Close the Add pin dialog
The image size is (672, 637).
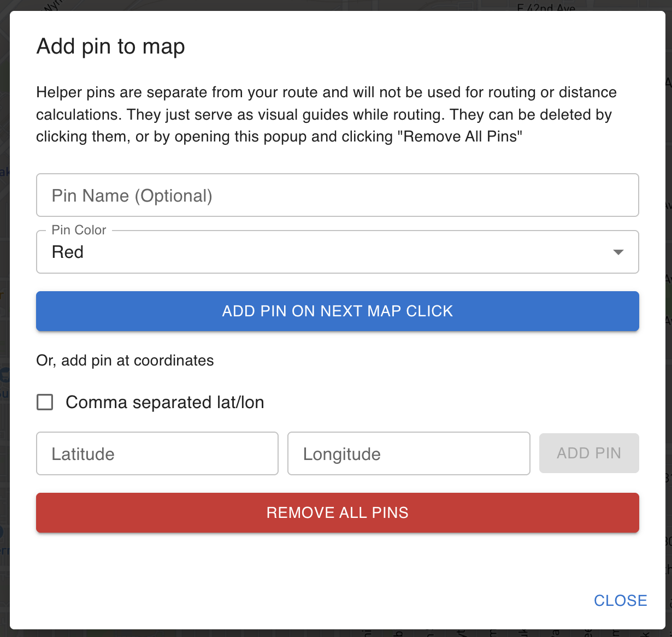click(620, 600)
